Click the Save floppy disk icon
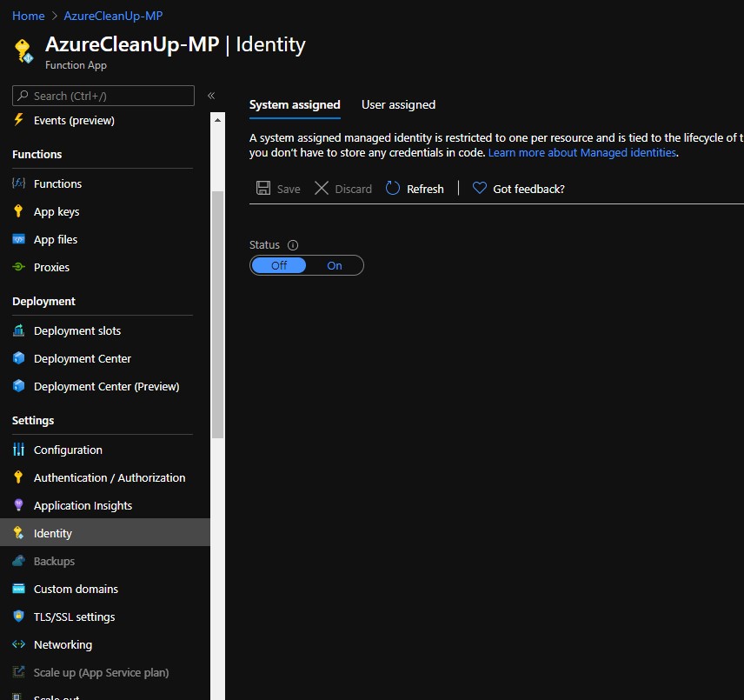This screenshot has width=744, height=700. [x=263, y=188]
